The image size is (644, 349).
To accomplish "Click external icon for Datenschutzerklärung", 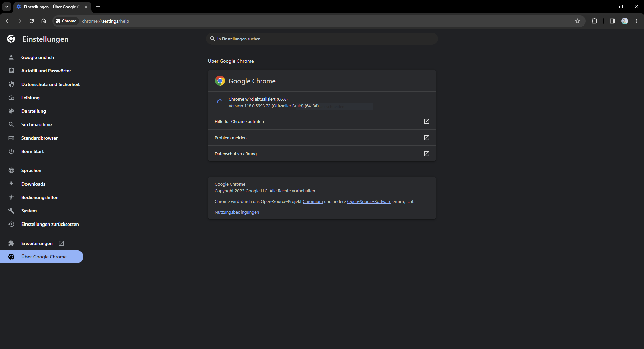I will tap(427, 154).
